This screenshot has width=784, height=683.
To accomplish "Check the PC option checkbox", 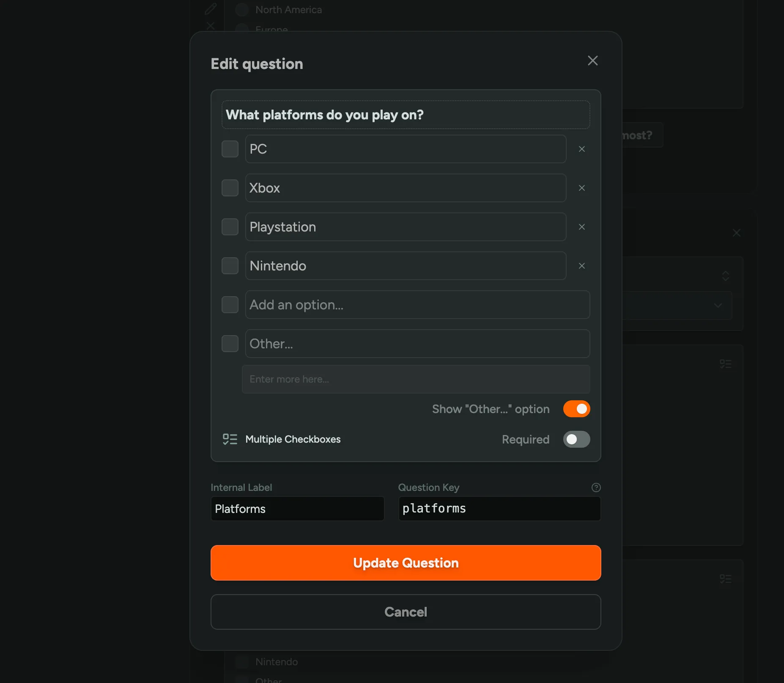I will point(230,149).
